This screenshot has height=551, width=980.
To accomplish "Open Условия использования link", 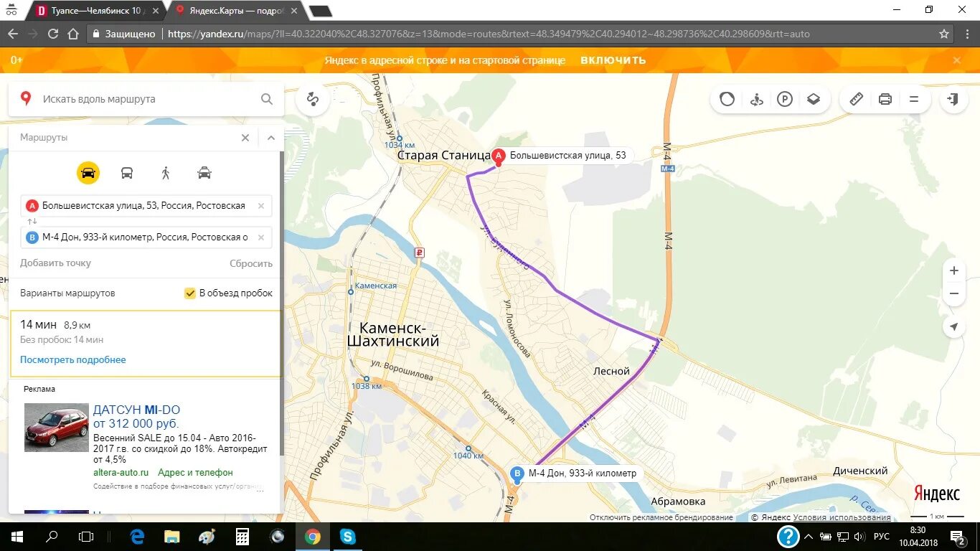I will [842, 517].
